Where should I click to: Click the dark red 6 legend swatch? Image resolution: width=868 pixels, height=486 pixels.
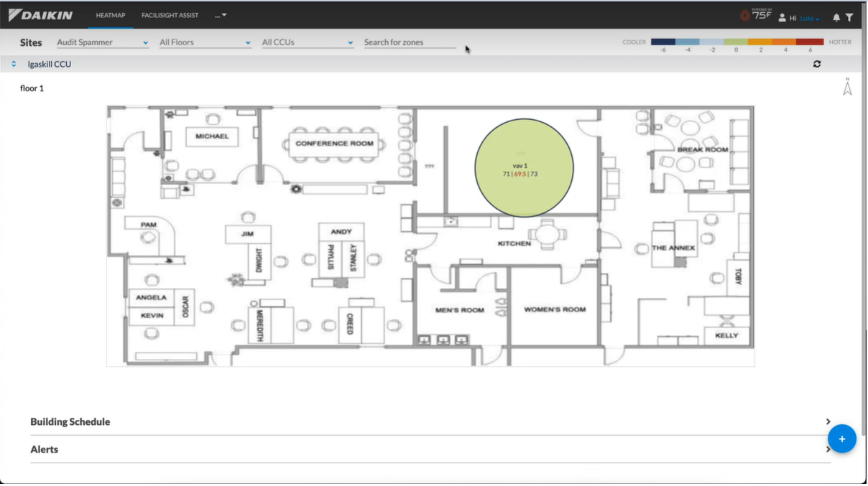(810, 42)
